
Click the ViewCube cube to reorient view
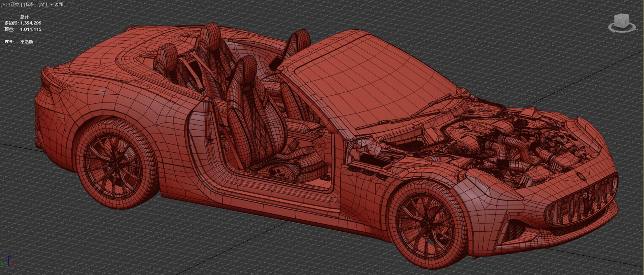pos(622,21)
